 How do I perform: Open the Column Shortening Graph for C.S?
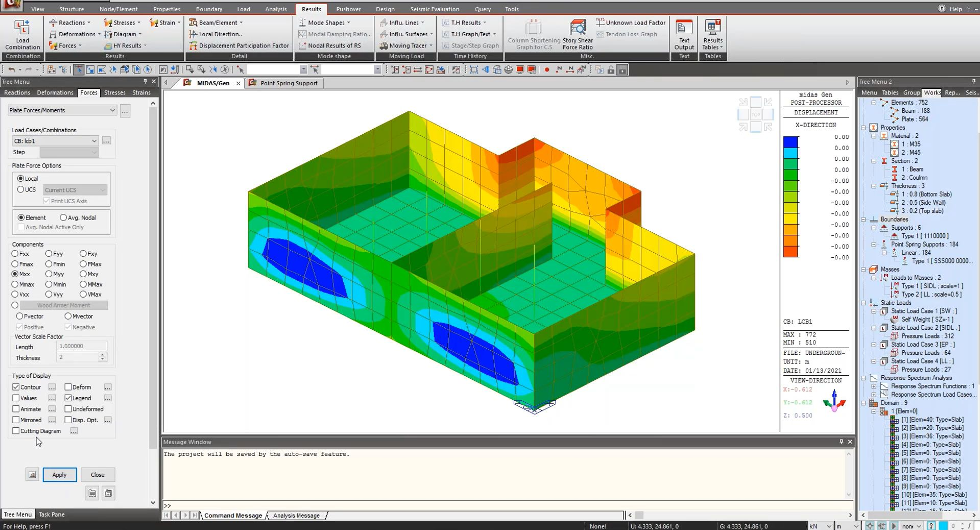click(533, 34)
